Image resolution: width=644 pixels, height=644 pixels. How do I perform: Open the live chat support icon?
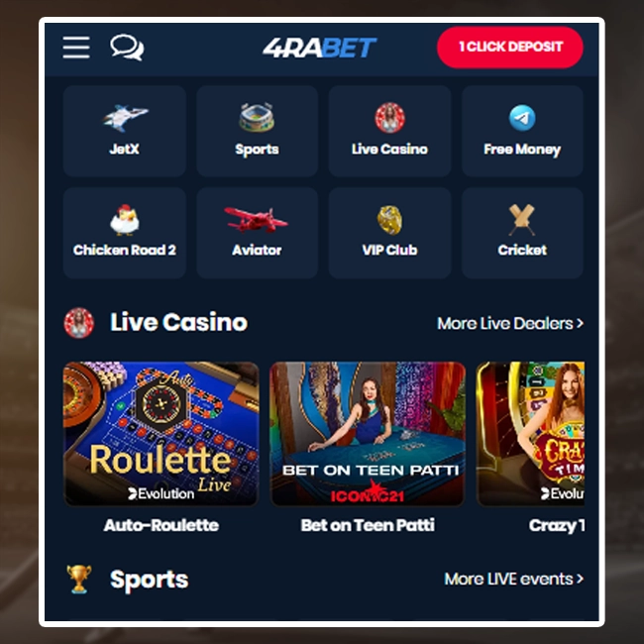click(127, 48)
